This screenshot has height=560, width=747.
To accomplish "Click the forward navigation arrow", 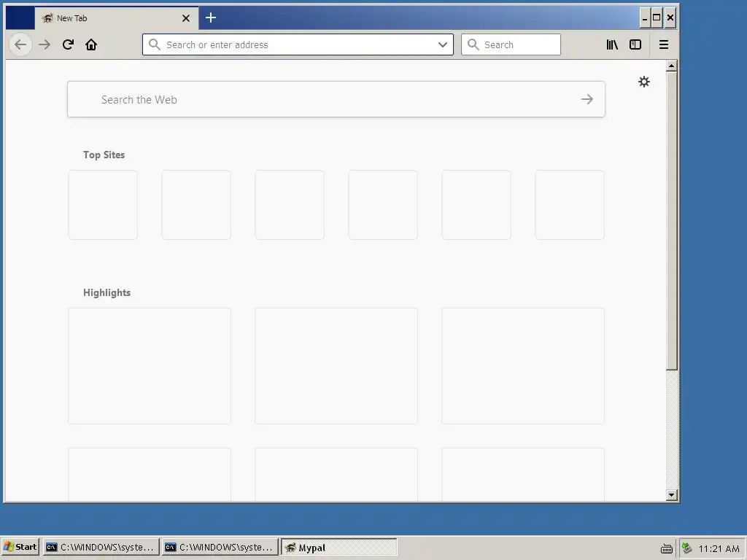I will (44, 44).
